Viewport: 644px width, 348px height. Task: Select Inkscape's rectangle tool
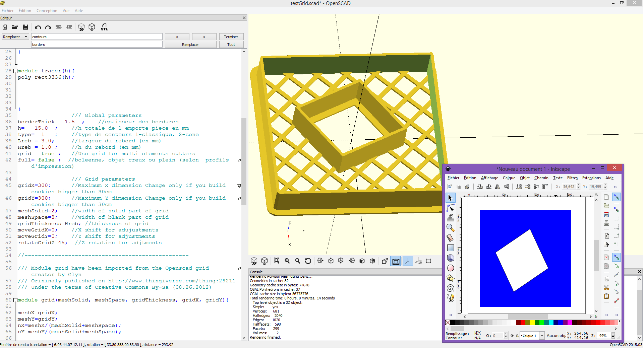coord(451,248)
